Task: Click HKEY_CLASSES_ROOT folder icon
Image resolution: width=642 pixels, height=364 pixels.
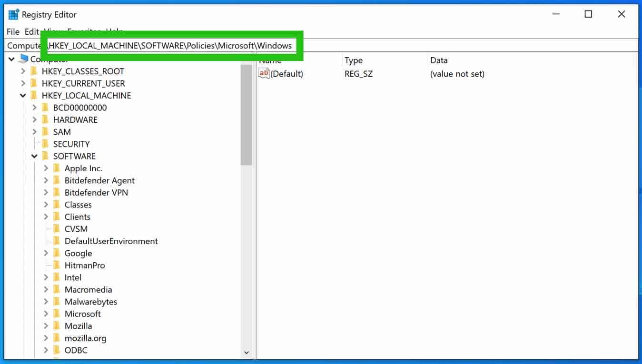Action: click(x=34, y=71)
